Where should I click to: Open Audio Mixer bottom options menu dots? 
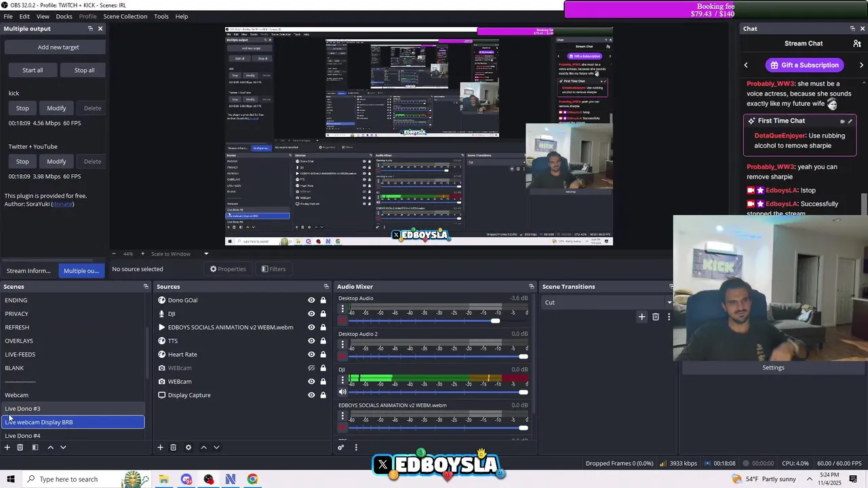click(356, 447)
